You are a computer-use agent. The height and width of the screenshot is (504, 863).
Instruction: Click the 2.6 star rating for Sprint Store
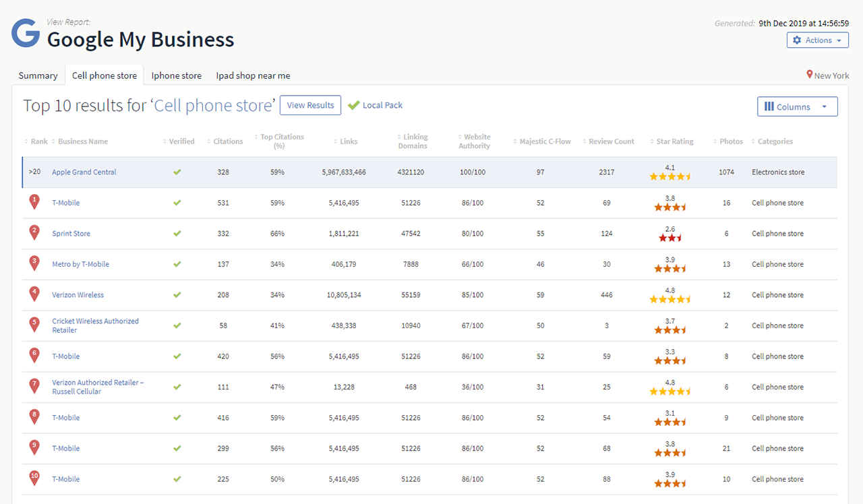coord(669,232)
